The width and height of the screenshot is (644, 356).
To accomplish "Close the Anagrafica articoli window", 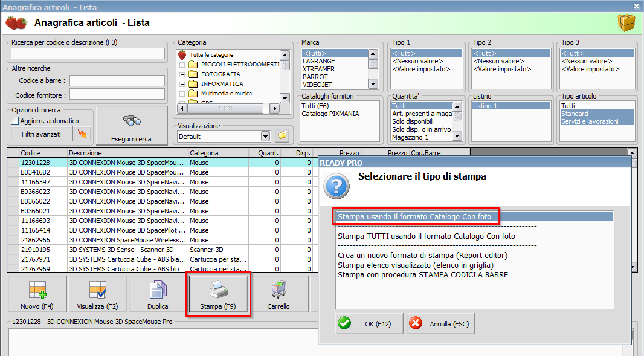I will tap(636, 6).
